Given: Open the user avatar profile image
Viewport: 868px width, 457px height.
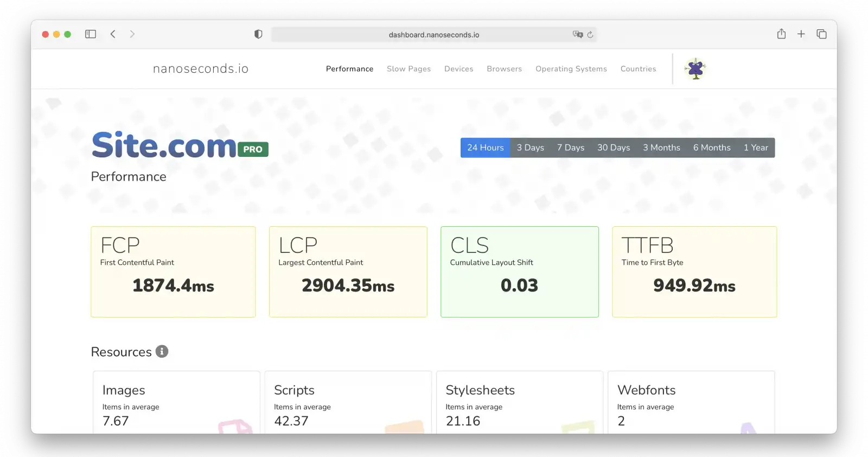Looking at the screenshot, I should tap(695, 69).
